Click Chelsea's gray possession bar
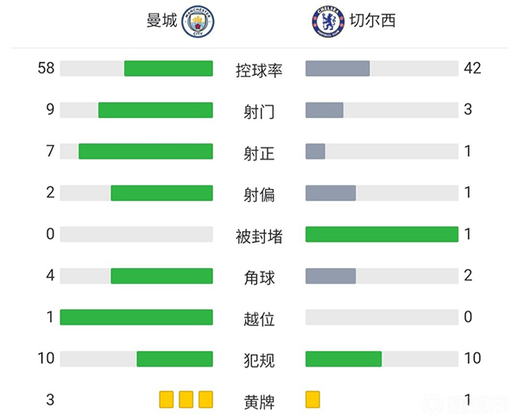 338,69
